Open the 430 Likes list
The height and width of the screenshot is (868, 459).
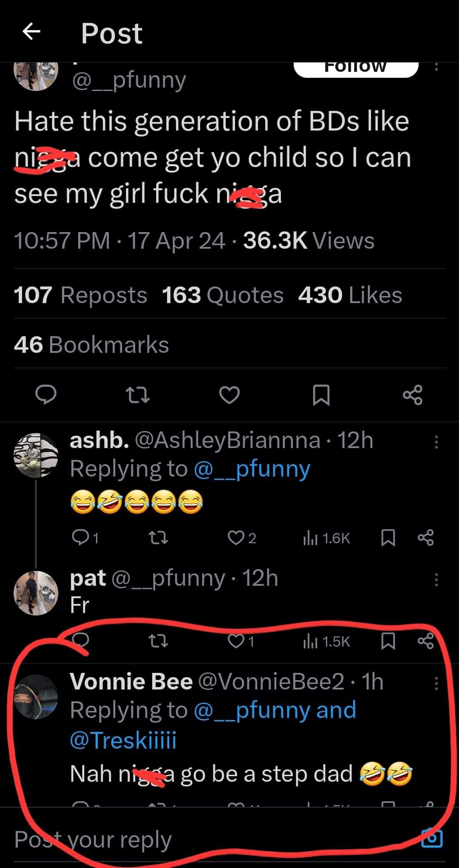(350, 295)
